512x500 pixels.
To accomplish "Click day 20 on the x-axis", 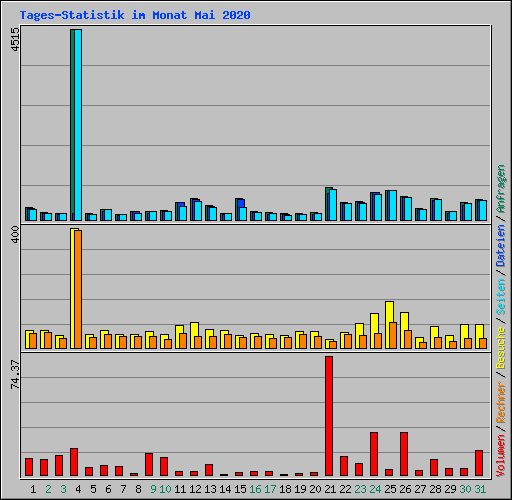I will coord(315,489).
